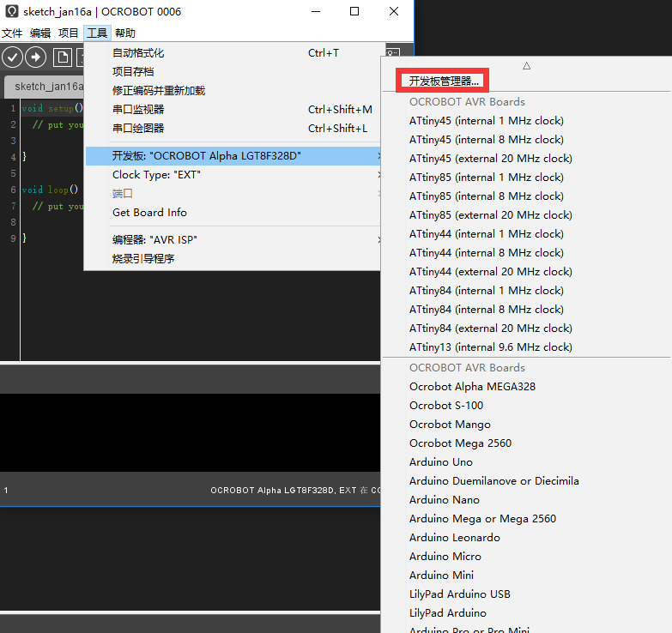Select ATtiny84 (internal 8 MHz clock)

486,310
